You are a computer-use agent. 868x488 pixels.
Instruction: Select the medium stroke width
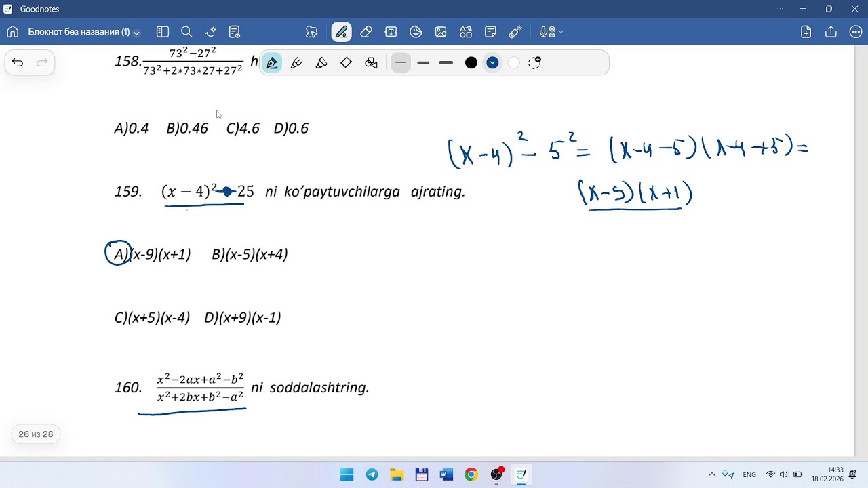coord(423,63)
